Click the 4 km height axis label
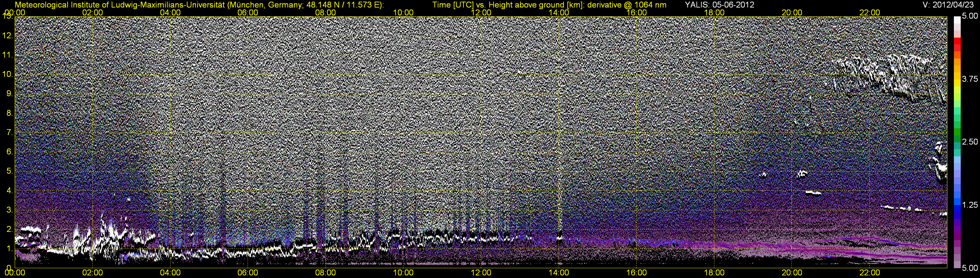Image resolution: width=980 pixels, height=278 pixels. 9,190
